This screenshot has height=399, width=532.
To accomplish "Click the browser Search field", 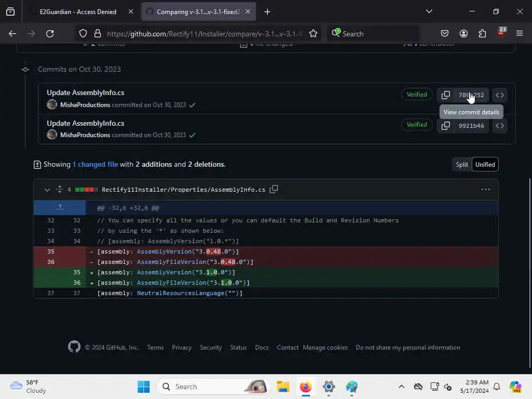I will click(373, 34).
